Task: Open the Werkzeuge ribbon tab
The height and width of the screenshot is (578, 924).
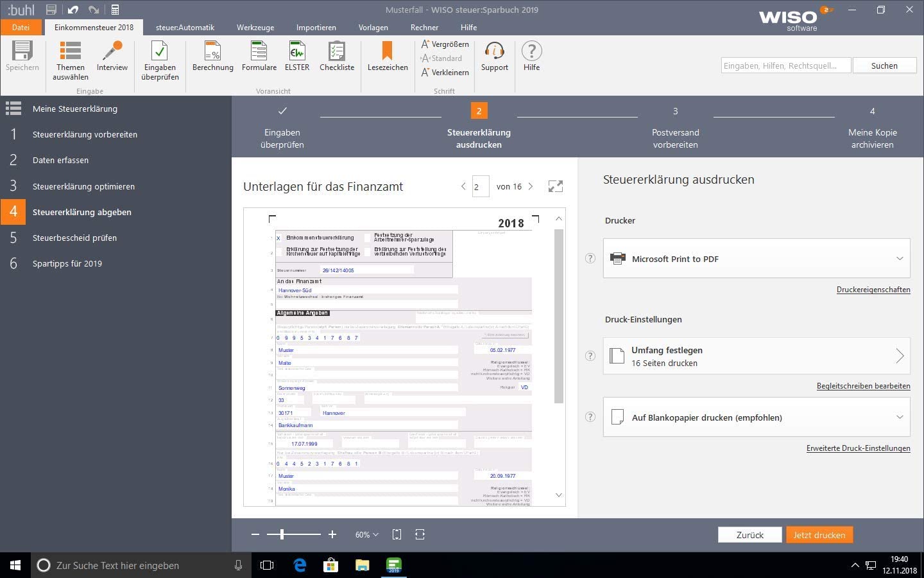Action: (x=255, y=28)
